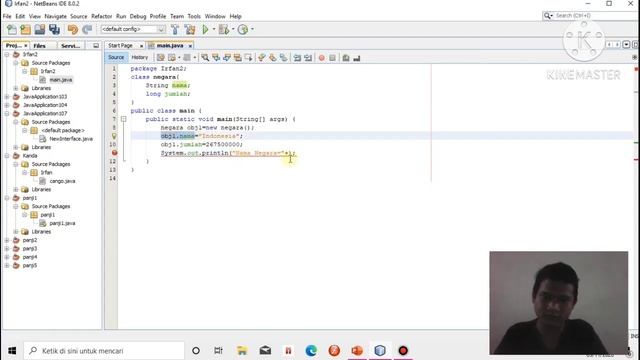Screen dimensions: 640x360
Task: Toggle Highlight Search in the editor toolbar
Action: [x=238, y=58]
